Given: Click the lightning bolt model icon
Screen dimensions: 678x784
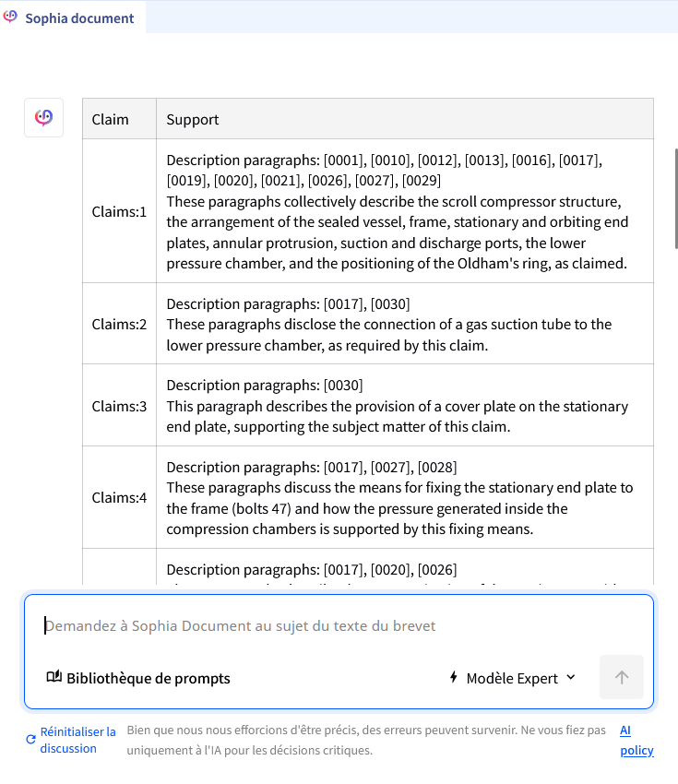Looking at the screenshot, I should click(x=453, y=677).
